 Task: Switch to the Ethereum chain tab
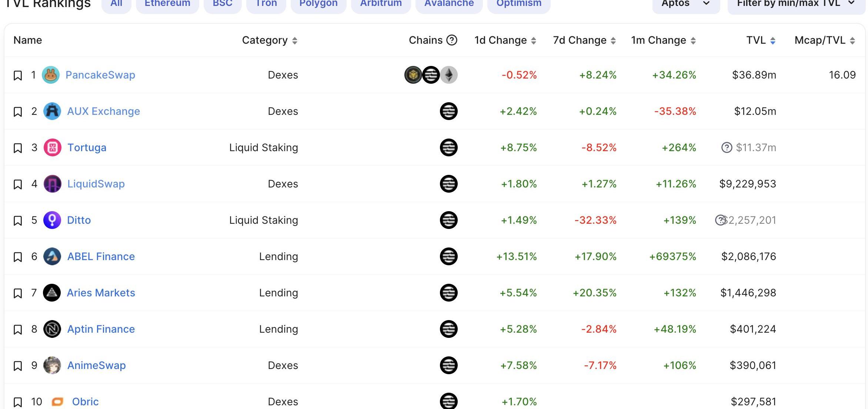pos(167,4)
